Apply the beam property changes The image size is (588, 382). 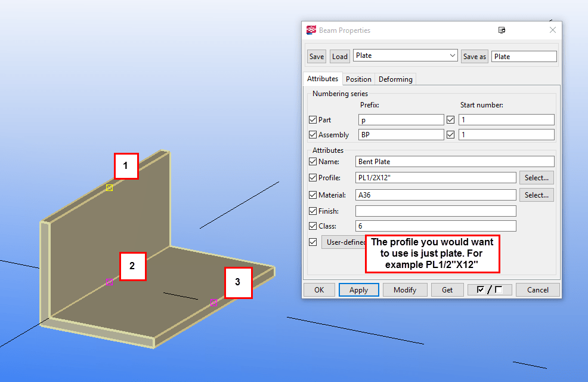[358, 289]
